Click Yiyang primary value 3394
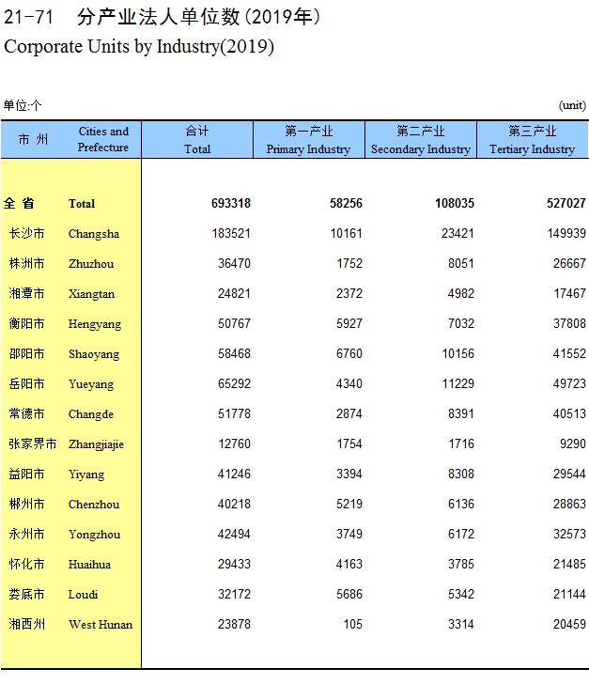 point(349,474)
